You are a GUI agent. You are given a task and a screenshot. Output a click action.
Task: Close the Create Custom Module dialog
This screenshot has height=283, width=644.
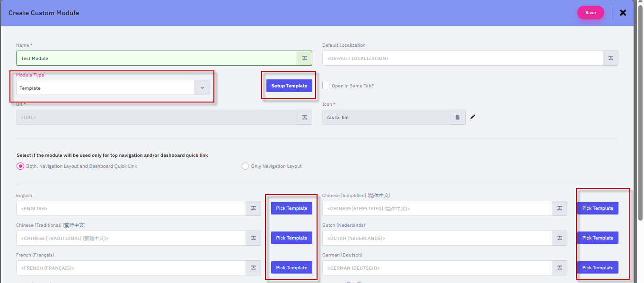click(623, 13)
